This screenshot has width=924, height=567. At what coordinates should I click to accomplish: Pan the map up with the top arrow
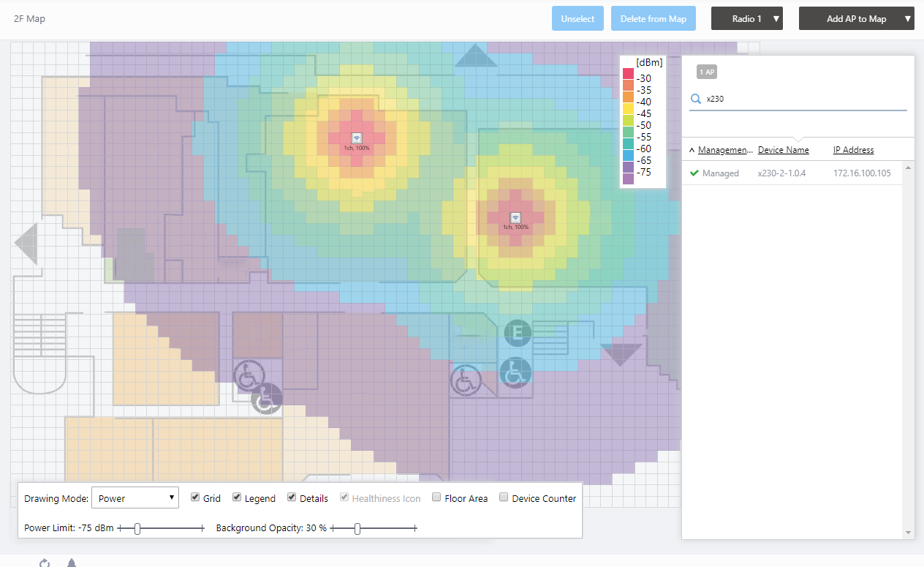coord(476,57)
